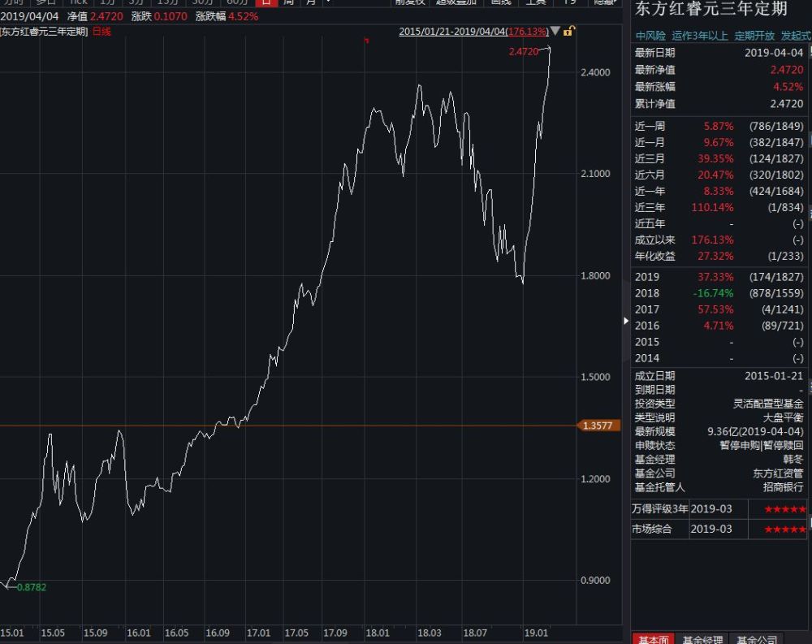Image resolution: width=812 pixels, height=644 pixels.
Task: Click 最新日期 value 2019-04-04
Action: click(x=774, y=53)
